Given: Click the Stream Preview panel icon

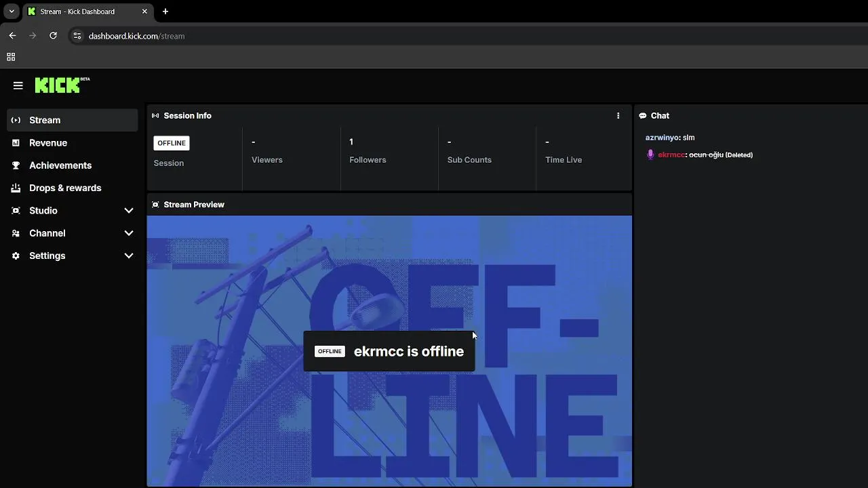Looking at the screenshot, I should [155, 205].
